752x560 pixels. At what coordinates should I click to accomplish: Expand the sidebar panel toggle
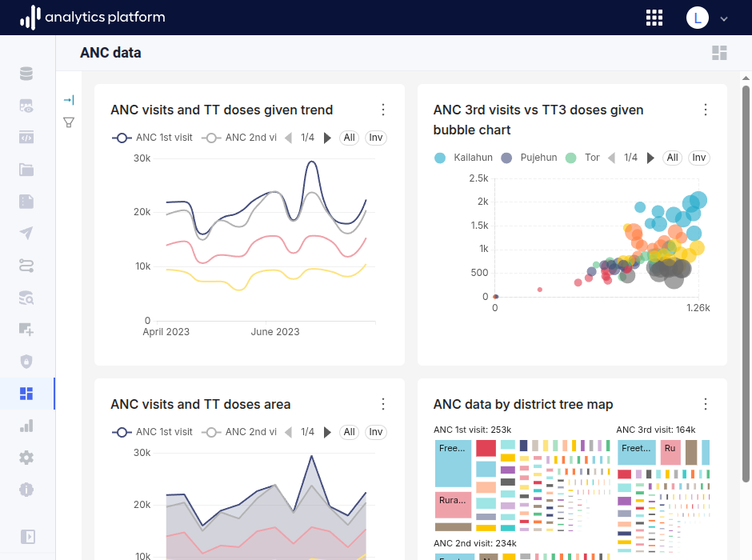point(28,537)
